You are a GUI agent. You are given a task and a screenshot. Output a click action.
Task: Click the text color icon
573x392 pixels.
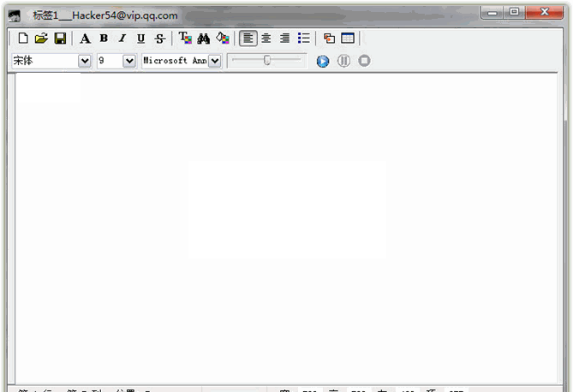(185, 39)
